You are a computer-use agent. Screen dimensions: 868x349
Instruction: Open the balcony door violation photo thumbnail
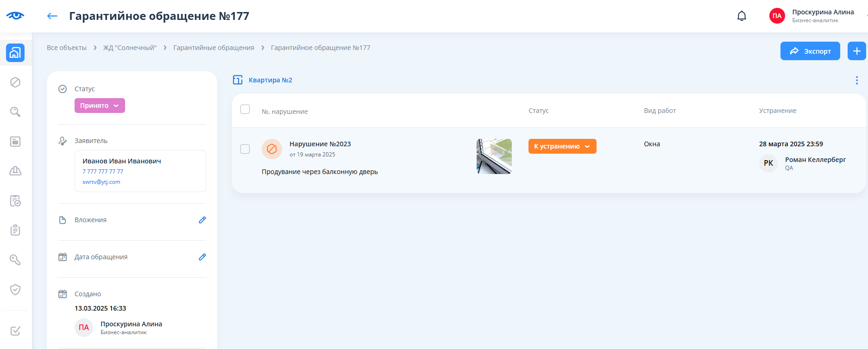[x=494, y=156]
